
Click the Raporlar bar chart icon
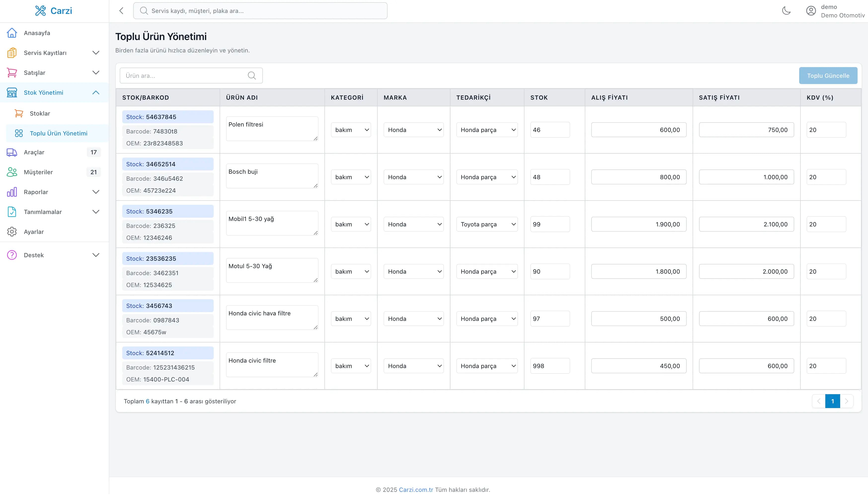click(12, 192)
